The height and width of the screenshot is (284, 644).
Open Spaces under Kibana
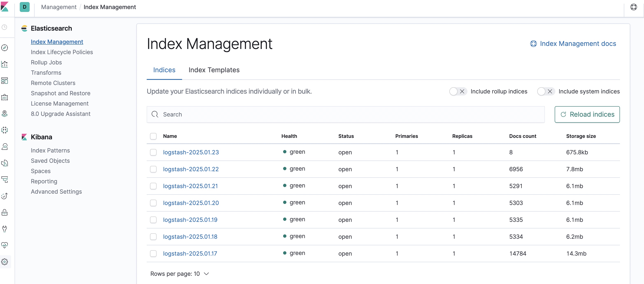coord(41,171)
